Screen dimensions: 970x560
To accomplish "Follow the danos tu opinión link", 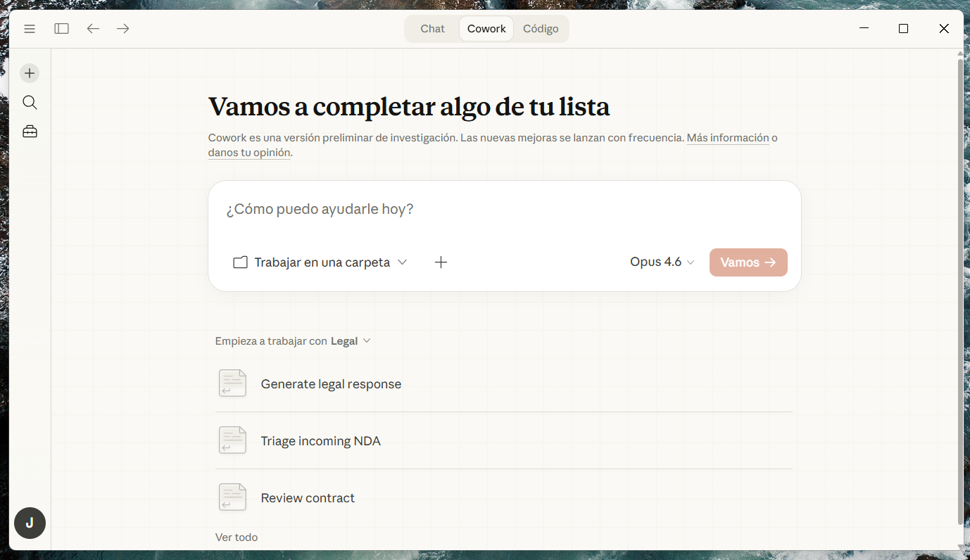I will click(249, 153).
